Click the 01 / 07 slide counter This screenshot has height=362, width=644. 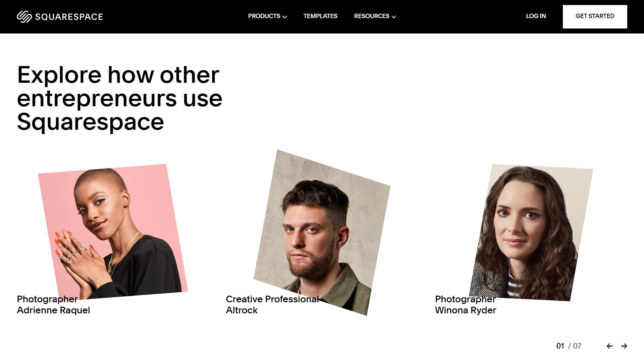coord(569,346)
